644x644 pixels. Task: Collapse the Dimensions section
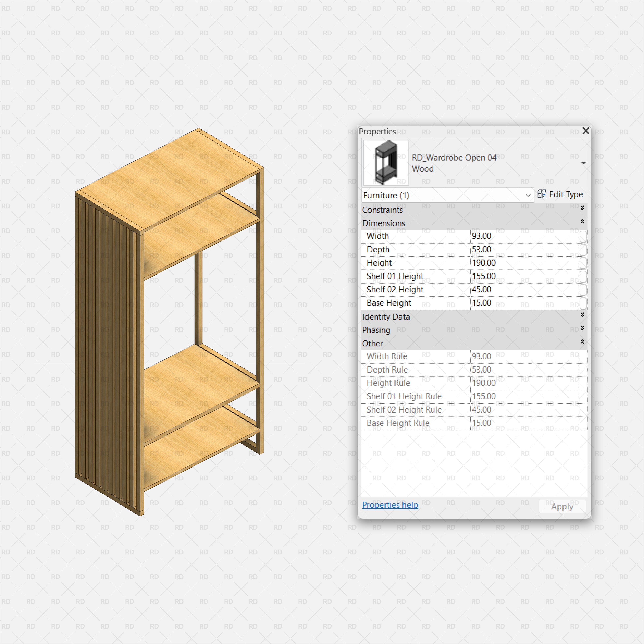tap(582, 221)
